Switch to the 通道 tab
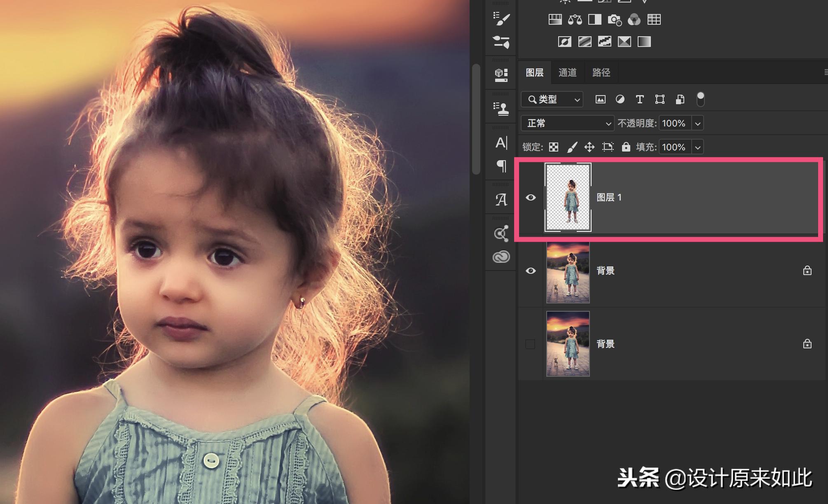 click(567, 72)
